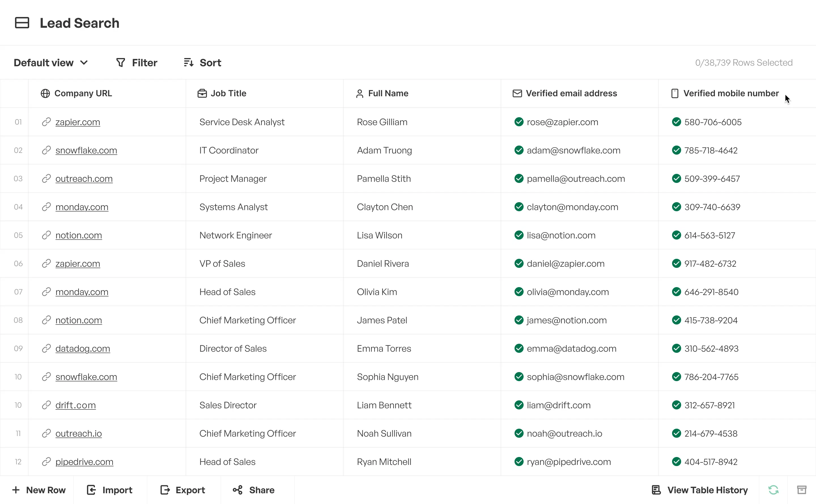816x504 pixels.
Task: Click the refresh icon at the bottom right
Action: pos(774,490)
